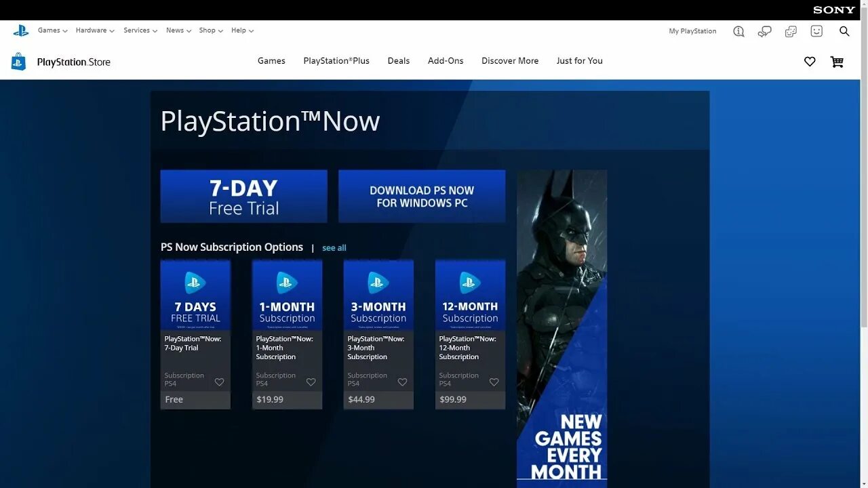Open the 3-Month Subscription thumbnail
This screenshot has width=868, height=488.
tap(378, 295)
